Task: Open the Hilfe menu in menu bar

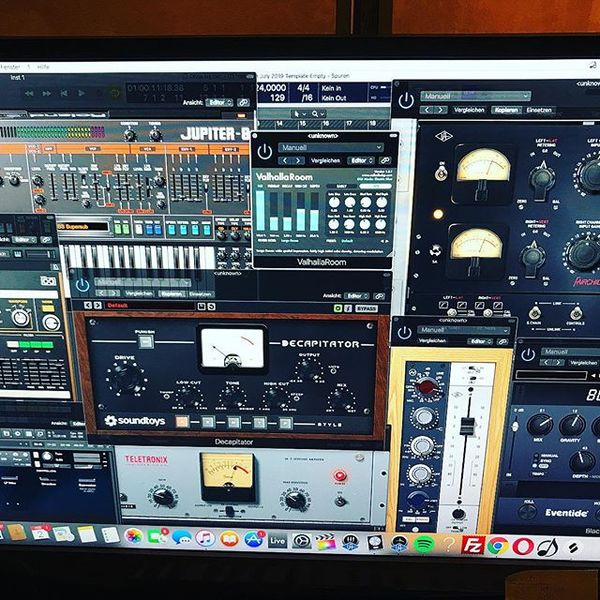Action: click(x=43, y=67)
